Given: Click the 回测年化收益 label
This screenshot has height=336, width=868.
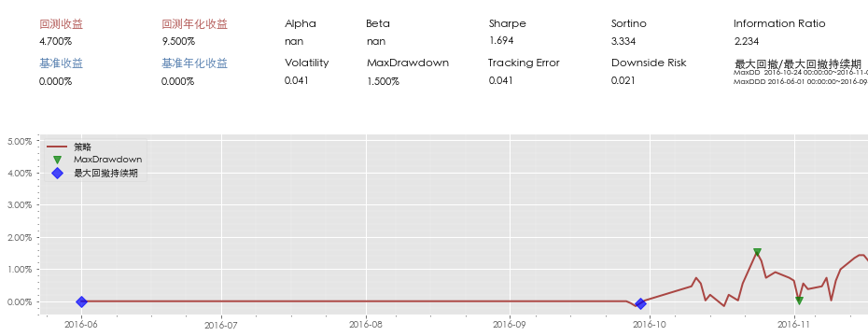Looking at the screenshot, I should 194,24.
